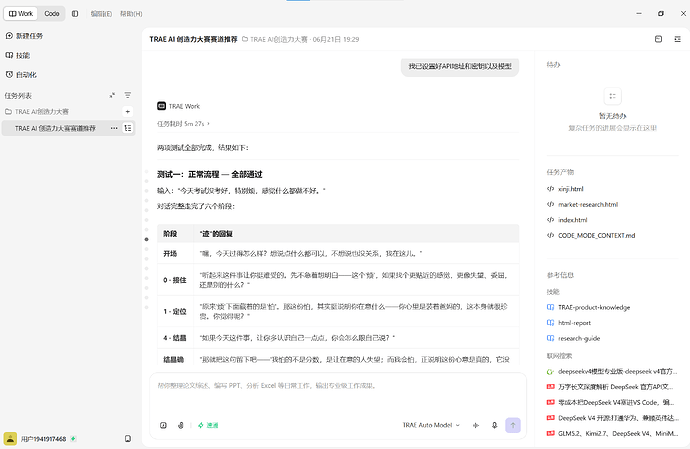Click the 阶段 table column header
Viewport: 690px width, 449px height.
click(175, 234)
